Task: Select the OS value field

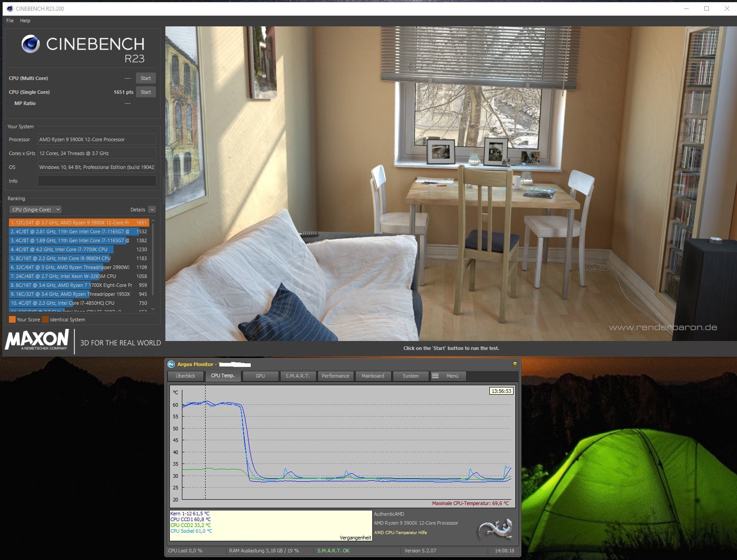Action: coord(97,167)
